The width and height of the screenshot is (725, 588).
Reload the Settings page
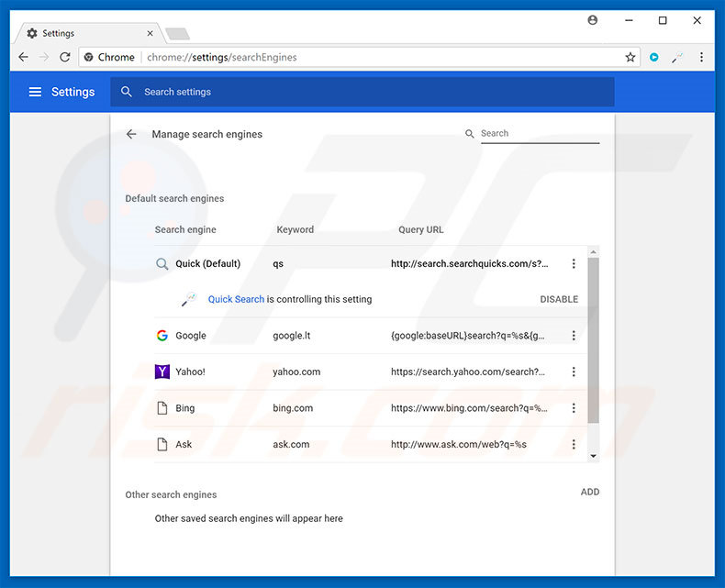pos(65,57)
